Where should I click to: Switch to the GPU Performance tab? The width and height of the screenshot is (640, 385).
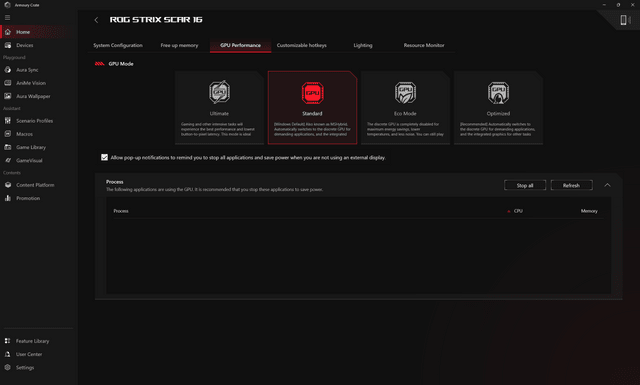[x=240, y=45]
